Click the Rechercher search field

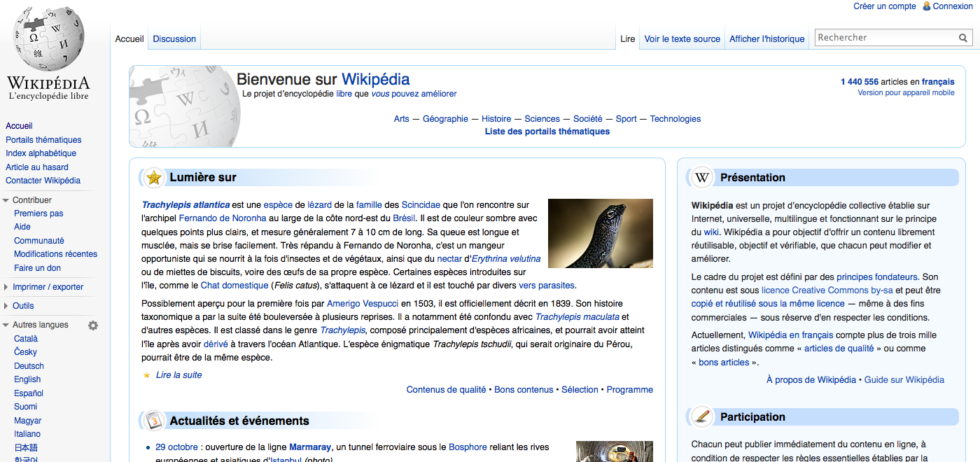(885, 38)
